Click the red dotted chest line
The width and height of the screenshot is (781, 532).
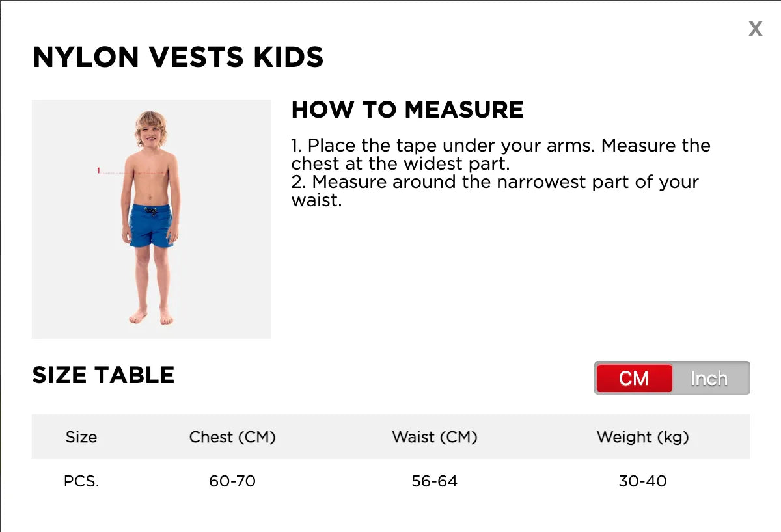click(133, 172)
